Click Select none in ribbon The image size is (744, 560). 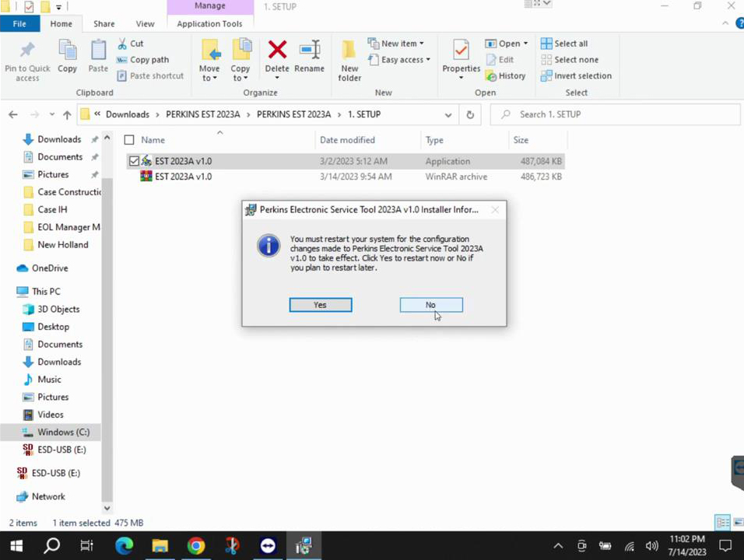pyautogui.click(x=570, y=60)
